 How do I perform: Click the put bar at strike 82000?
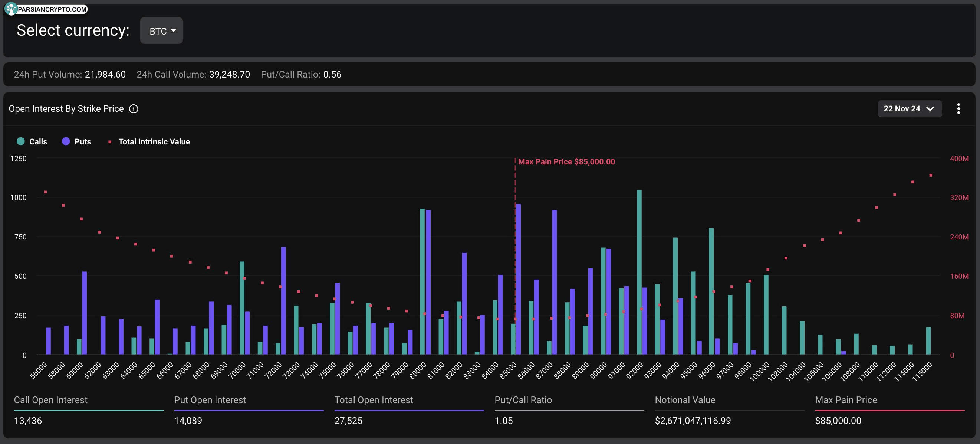tap(464, 304)
